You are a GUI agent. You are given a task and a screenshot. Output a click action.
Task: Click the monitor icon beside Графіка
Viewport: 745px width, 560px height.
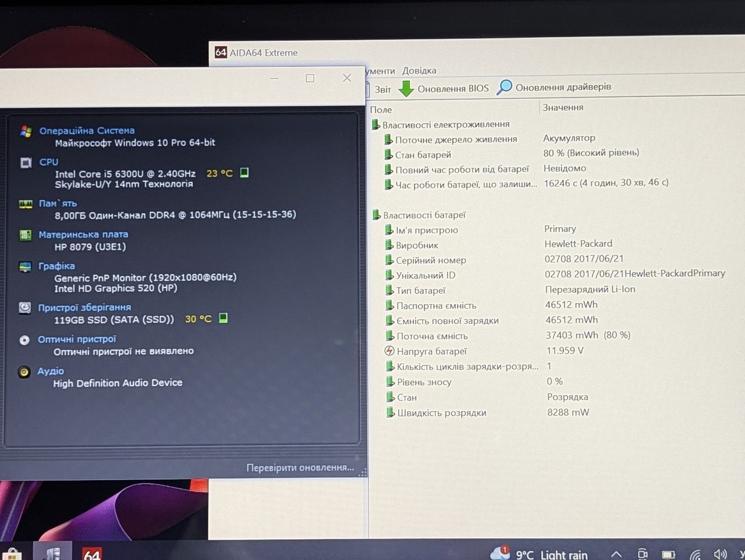pos(25,267)
